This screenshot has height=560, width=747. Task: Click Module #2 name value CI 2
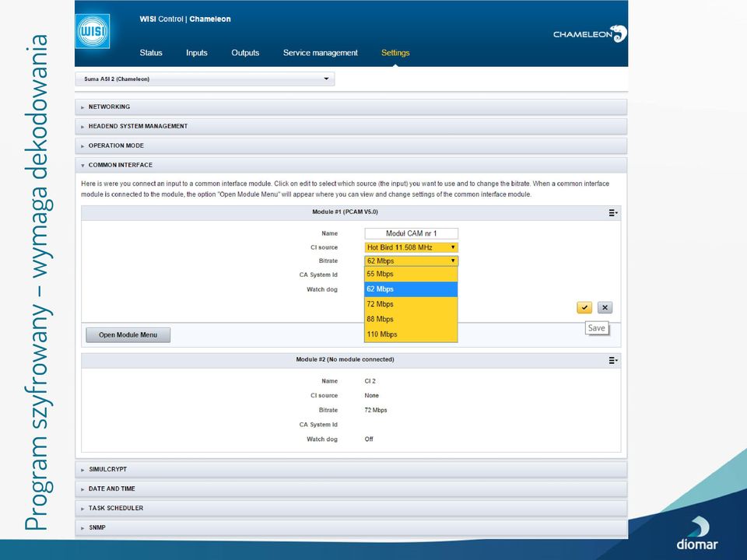click(370, 381)
